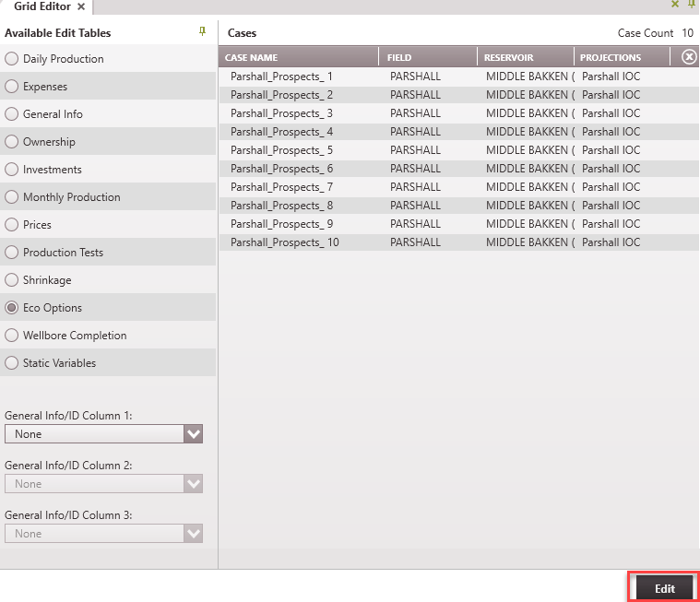
Task: Select the Daily Production radio button
Action: (x=12, y=59)
